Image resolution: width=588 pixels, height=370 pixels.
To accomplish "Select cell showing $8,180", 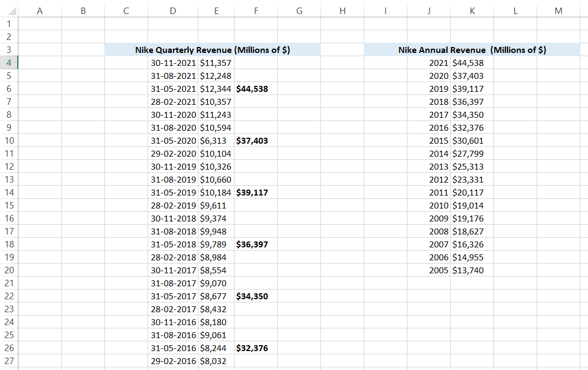I will click(x=216, y=322).
